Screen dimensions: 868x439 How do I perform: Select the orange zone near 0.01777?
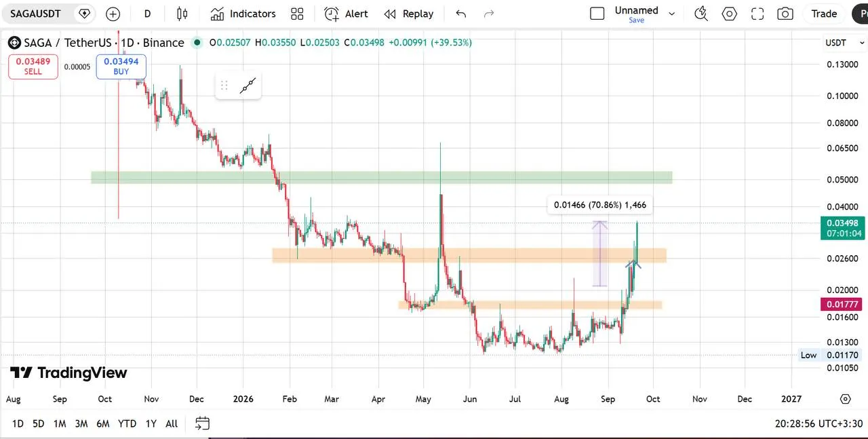pos(530,305)
